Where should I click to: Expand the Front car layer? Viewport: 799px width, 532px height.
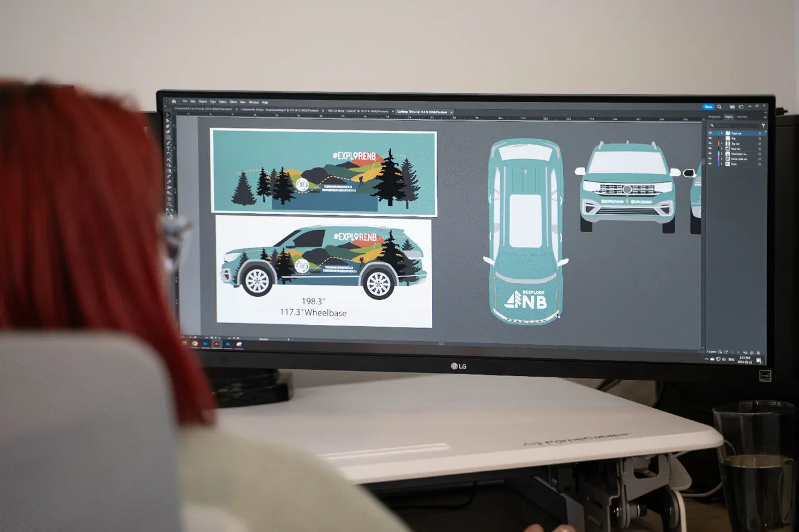tap(722, 133)
